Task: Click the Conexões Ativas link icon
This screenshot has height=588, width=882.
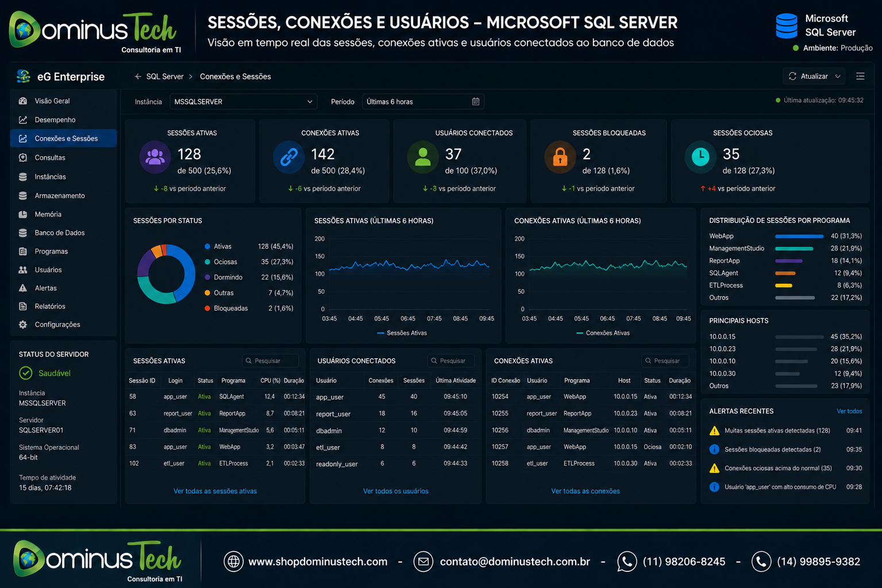Action: click(x=288, y=157)
